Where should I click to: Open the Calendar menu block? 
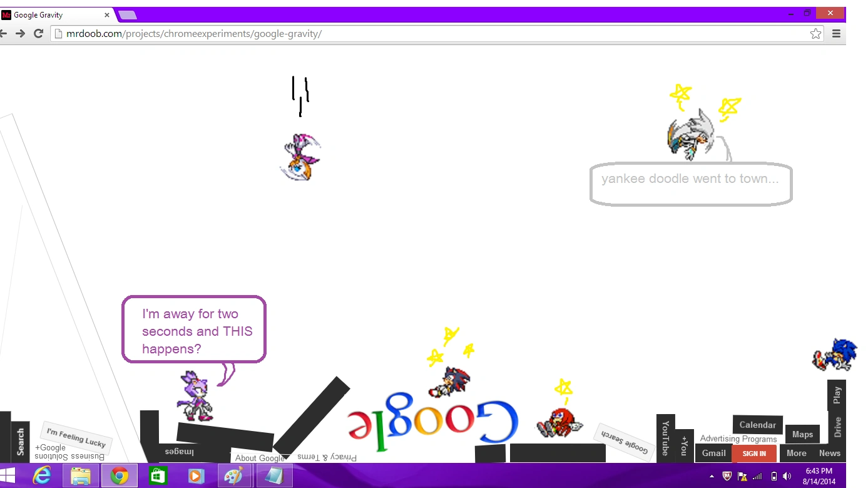[757, 425]
